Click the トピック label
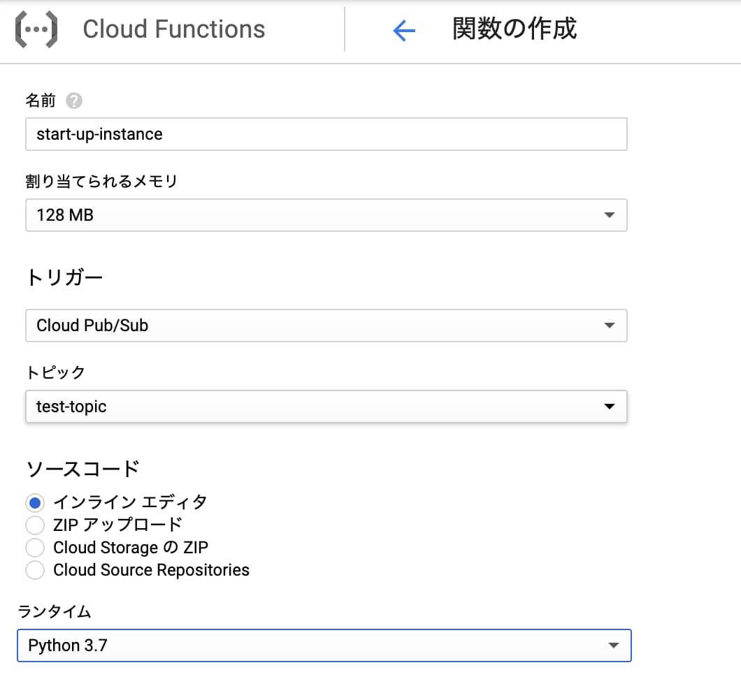Image resolution: width=741 pixels, height=700 pixels. pyautogui.click(x=55, y=372)
